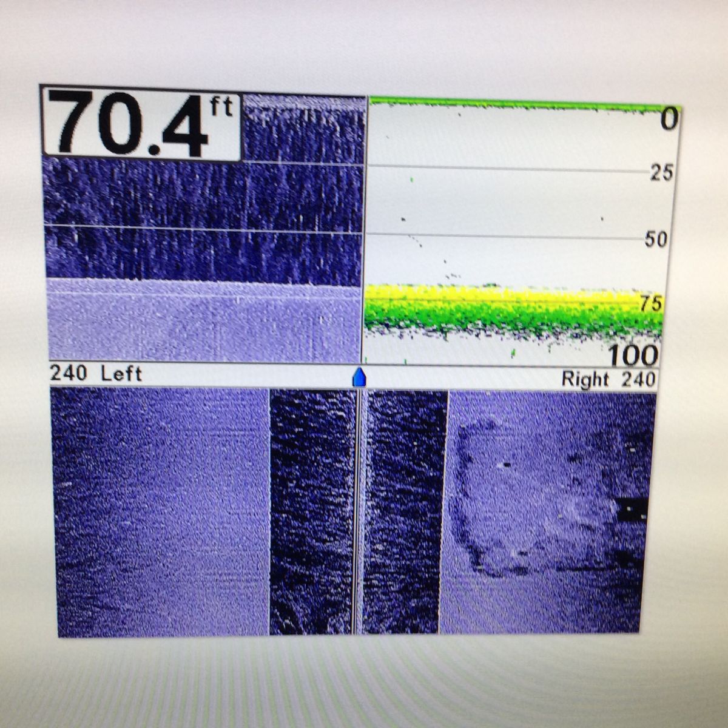Viewport: 728px width, 728px height.
Task: Click the 100 depth scale label
Action: [633, 356]
